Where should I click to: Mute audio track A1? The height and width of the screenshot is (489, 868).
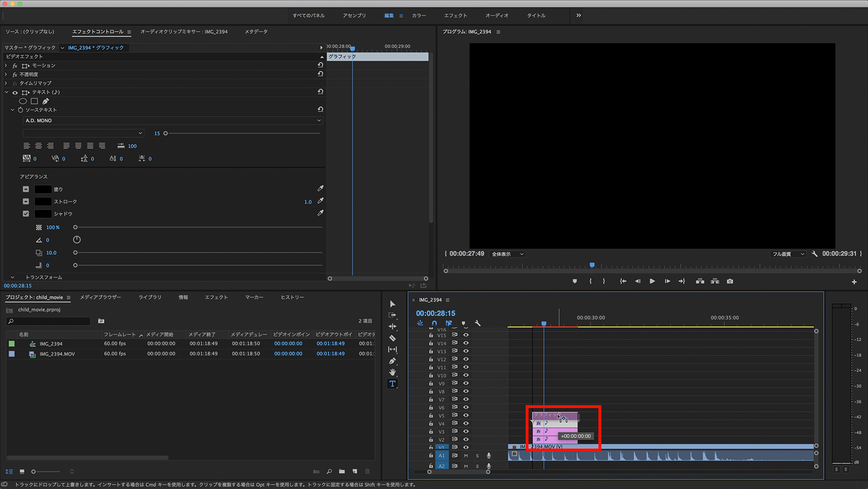click(466, 455)
